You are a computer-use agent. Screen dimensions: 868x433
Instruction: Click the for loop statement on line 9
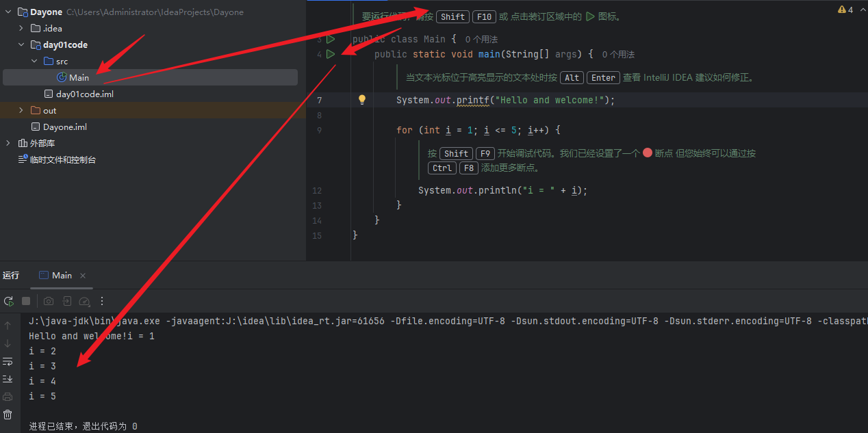click(478, 130)
